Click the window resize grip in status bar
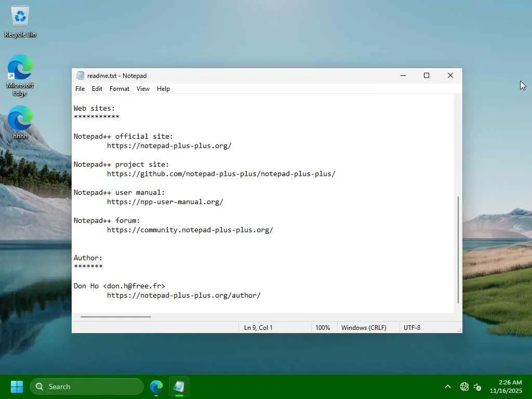 click(x=459, y=329)
